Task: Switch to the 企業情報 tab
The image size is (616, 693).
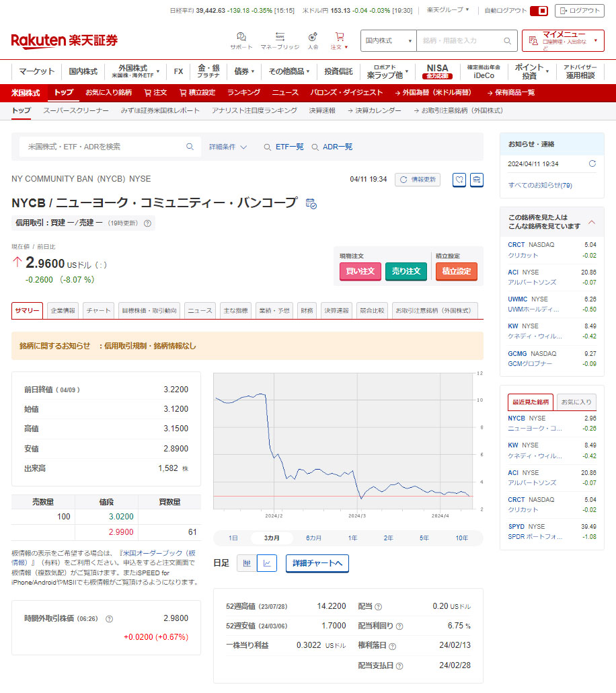Action: coord(63,310)
